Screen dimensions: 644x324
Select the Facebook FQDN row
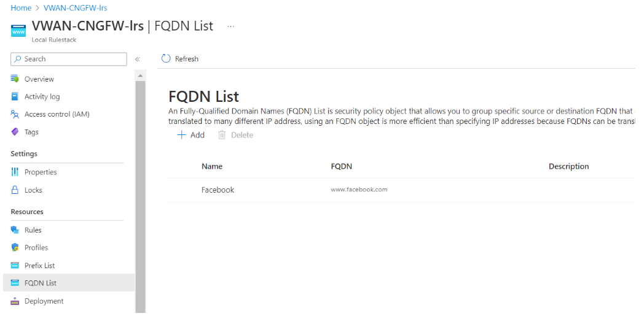[218, 190]
